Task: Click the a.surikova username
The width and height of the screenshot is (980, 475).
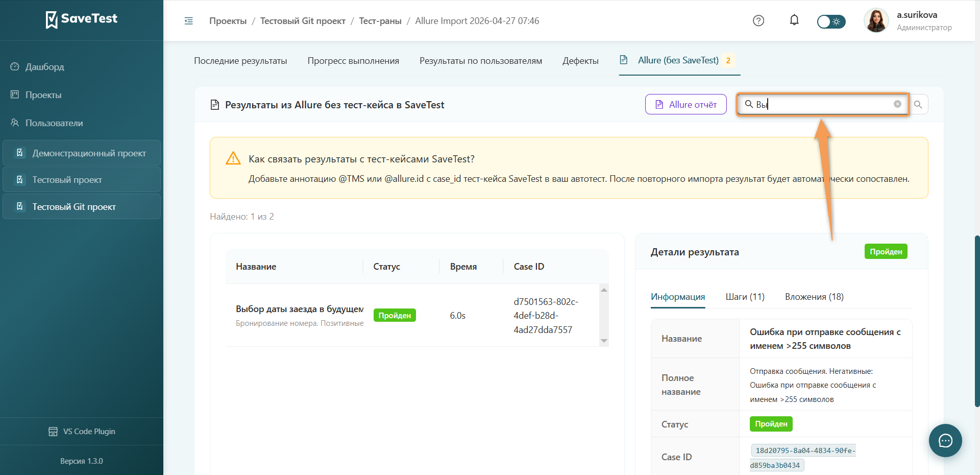Action: pyautogui.click(x=917, y=15)
